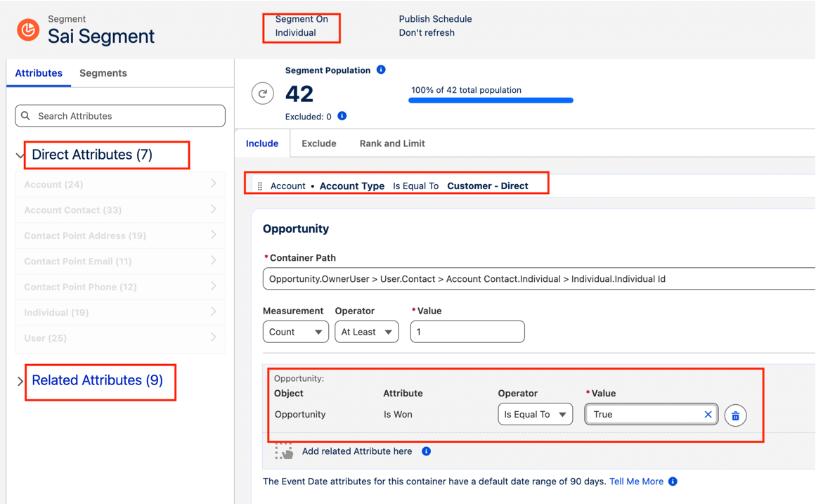
Task: Switch to the Attributes tab
Action: [x=39, y=73]
